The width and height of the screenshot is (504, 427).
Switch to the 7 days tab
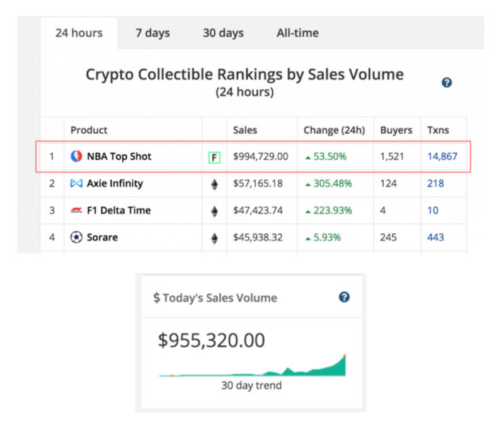coord(152,33)
